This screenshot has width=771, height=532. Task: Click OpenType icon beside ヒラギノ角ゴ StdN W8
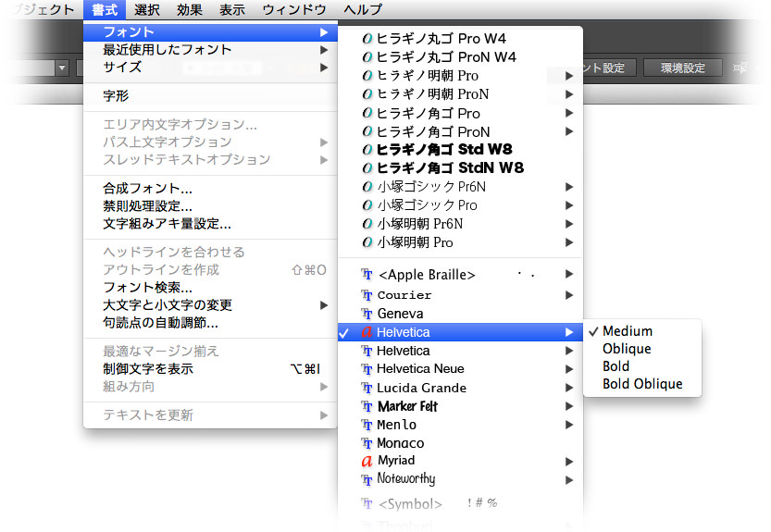point(367,168)
